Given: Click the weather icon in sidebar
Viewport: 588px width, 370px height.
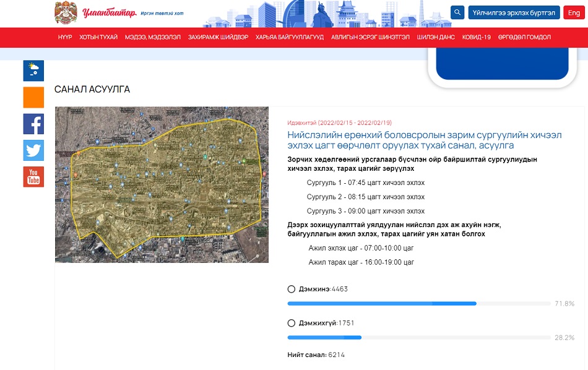Looking at the screenshot, I should (x=33, y=71).
